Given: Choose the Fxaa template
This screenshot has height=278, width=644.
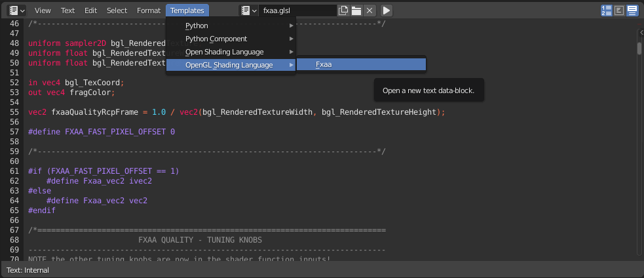Looking at the screenshot, I should (x=361, y=64).
